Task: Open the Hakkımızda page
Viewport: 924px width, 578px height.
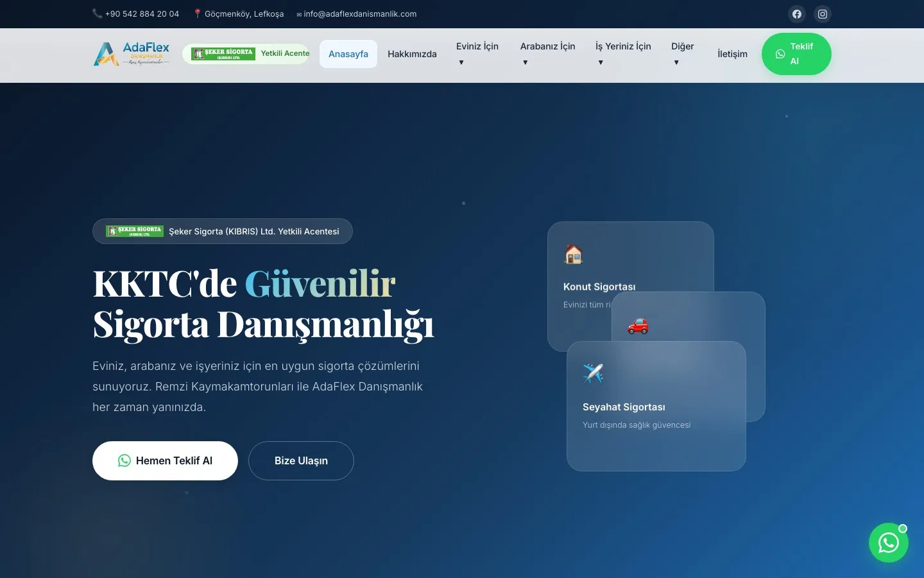Action: [x=412, y=54]
